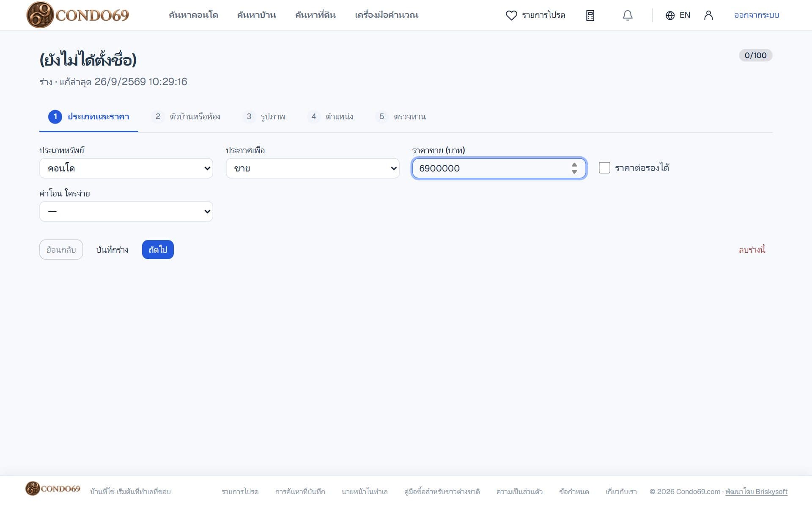
Task: Click บันทึกร่าง to save draft
Action: [x=112, y=250]
